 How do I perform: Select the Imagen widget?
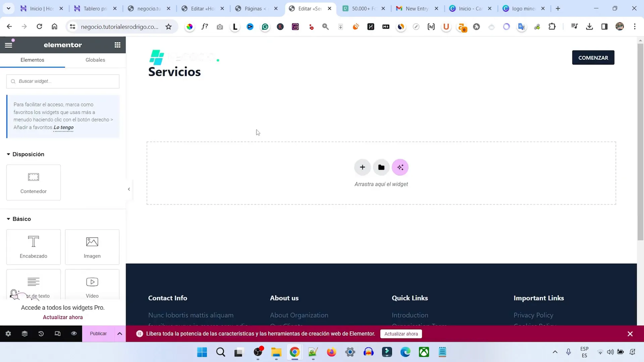(92, 247)
